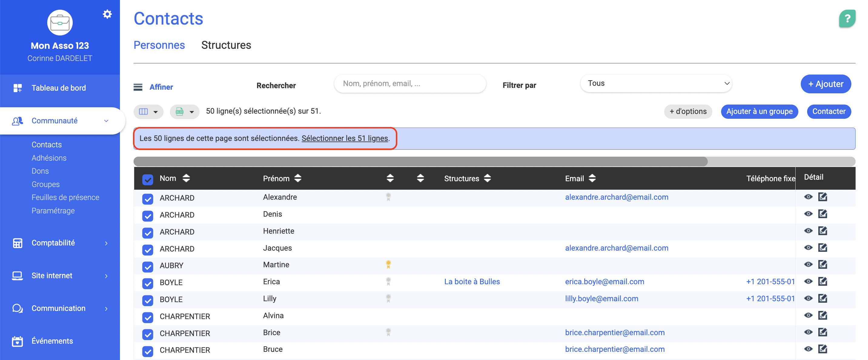The image size is (868, 360).
Task: Click the Contacter button
Action: tap(829, 112)
